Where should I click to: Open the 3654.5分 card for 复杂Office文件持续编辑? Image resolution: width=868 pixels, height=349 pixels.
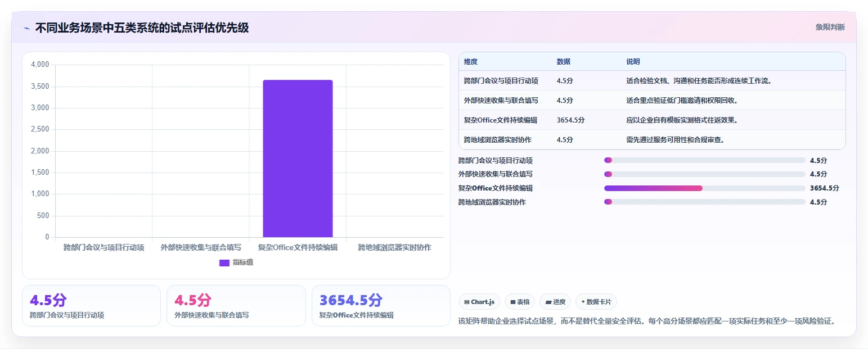[x=381, y=306]
